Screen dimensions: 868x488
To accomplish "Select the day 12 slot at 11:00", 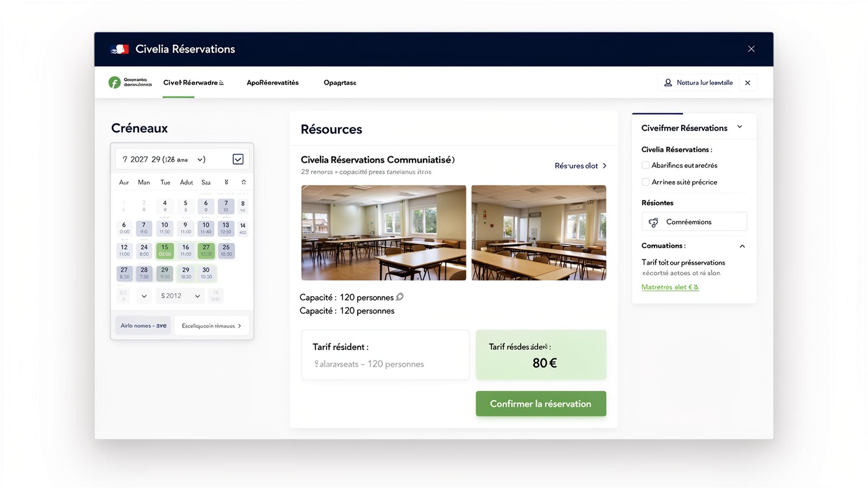I will tap(124, 251).
